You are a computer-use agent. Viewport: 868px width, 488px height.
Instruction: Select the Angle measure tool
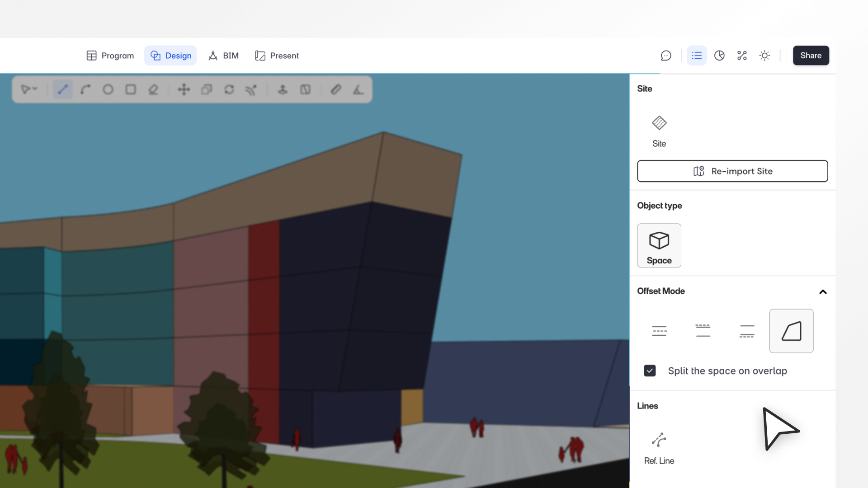(x=359, y=89)
